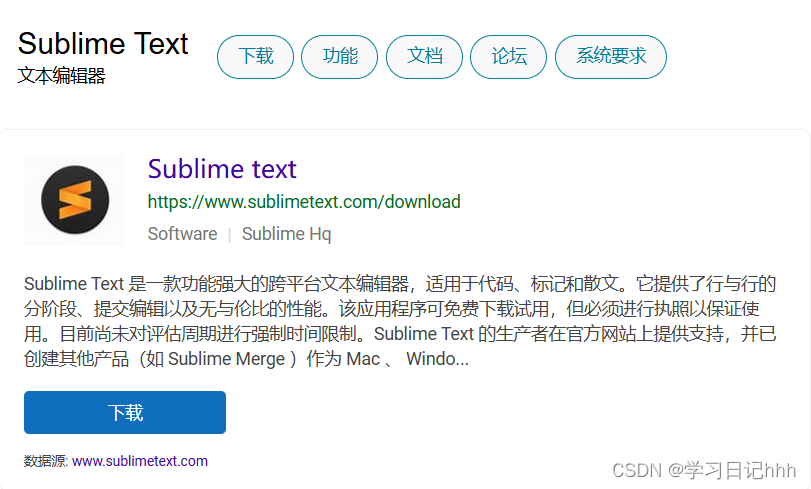This screenshot has width=811, height=489.
Task: Click the 'Sublime Text' page heading
Action: click(x=103, y=43)
